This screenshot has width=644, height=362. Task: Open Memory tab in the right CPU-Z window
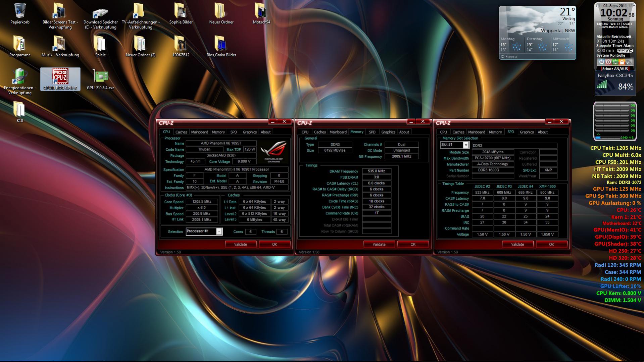(x=495, y=132)
